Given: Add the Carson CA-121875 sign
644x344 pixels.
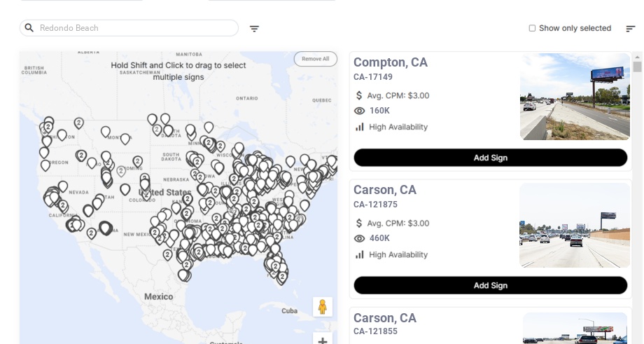Looking at the screenshot, I should [x=490, y=285].
